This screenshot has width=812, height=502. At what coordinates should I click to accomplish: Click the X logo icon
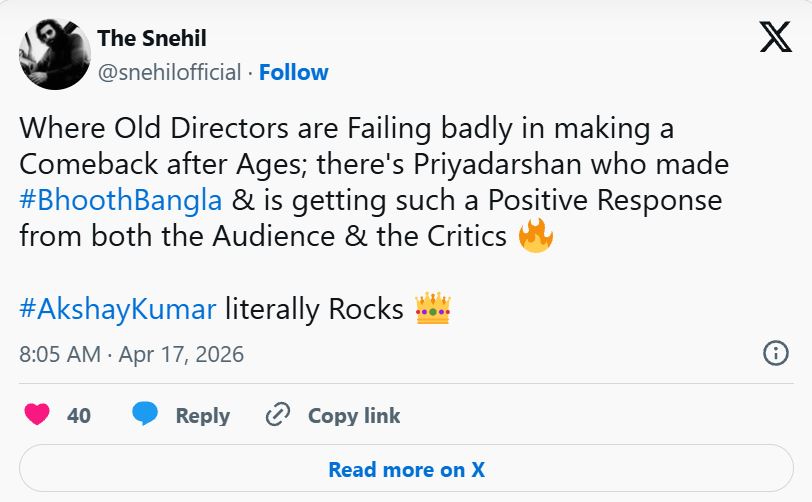[x=776, y=38]
